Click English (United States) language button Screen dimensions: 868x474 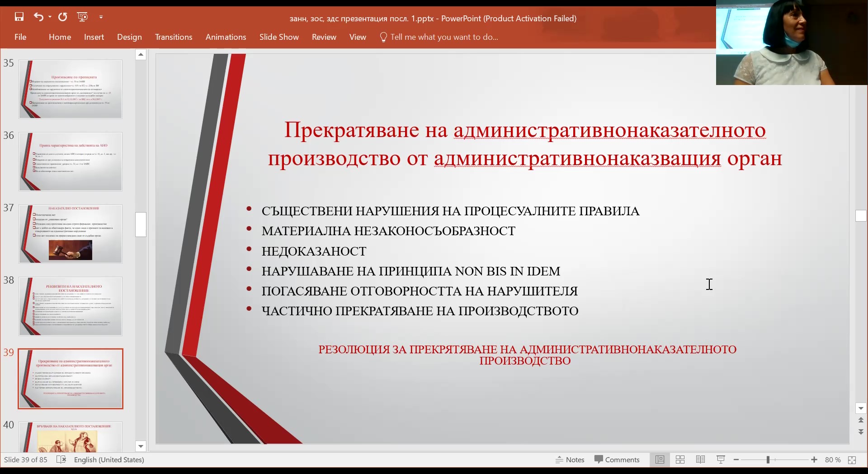(x=109, y=460)
